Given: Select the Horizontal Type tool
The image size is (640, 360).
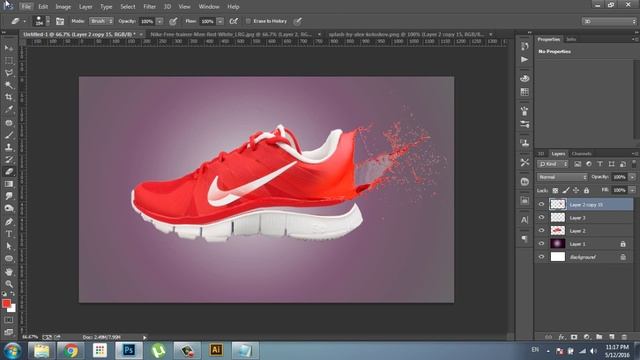Looking at the screenshot, I should [9, 234].
